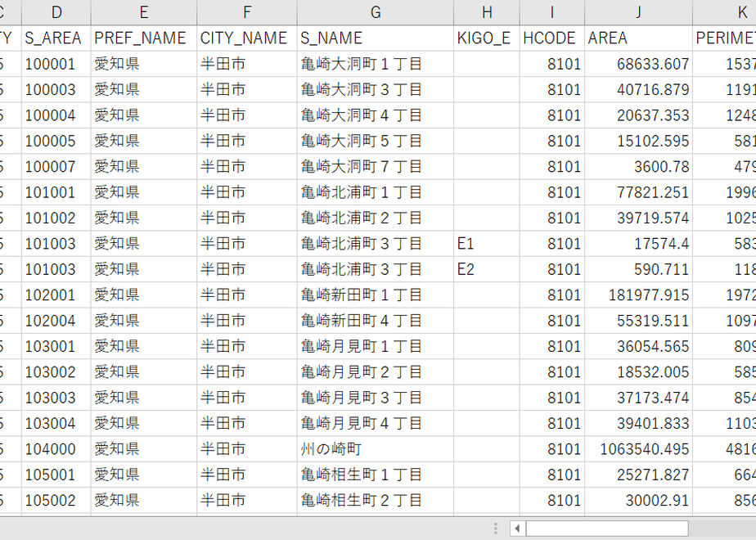Image resolution: width=756 pixels, height=540 pixels.
Task: Select AREA value 36054.565
Action: point(638,346)
